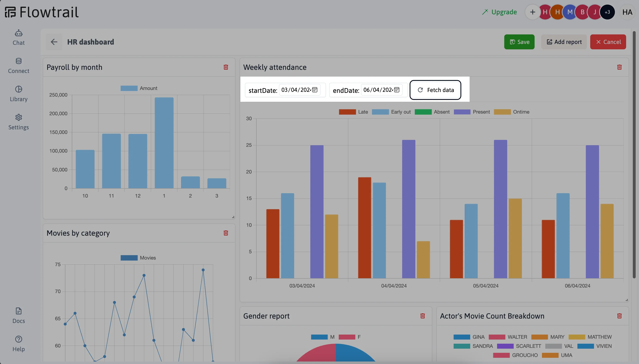The width and height of the screenshot is (639, 364).
Task: Click the +3 users overflow avatar
Action: click(x=607, y=12)
